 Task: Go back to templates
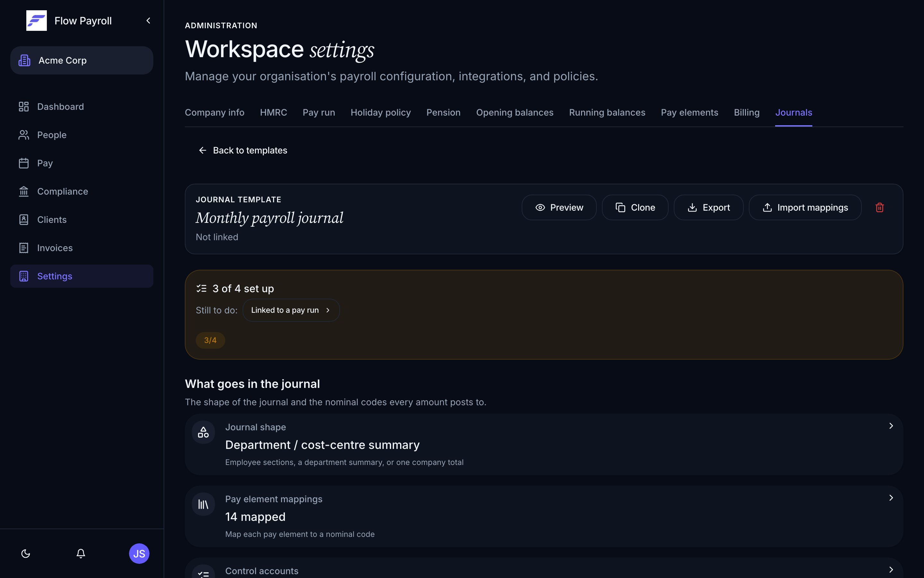243,151
